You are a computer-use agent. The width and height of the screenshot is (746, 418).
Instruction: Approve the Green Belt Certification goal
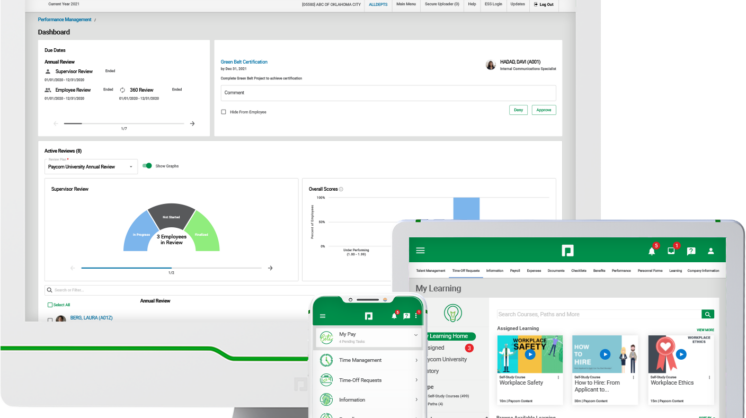point(543,110)
